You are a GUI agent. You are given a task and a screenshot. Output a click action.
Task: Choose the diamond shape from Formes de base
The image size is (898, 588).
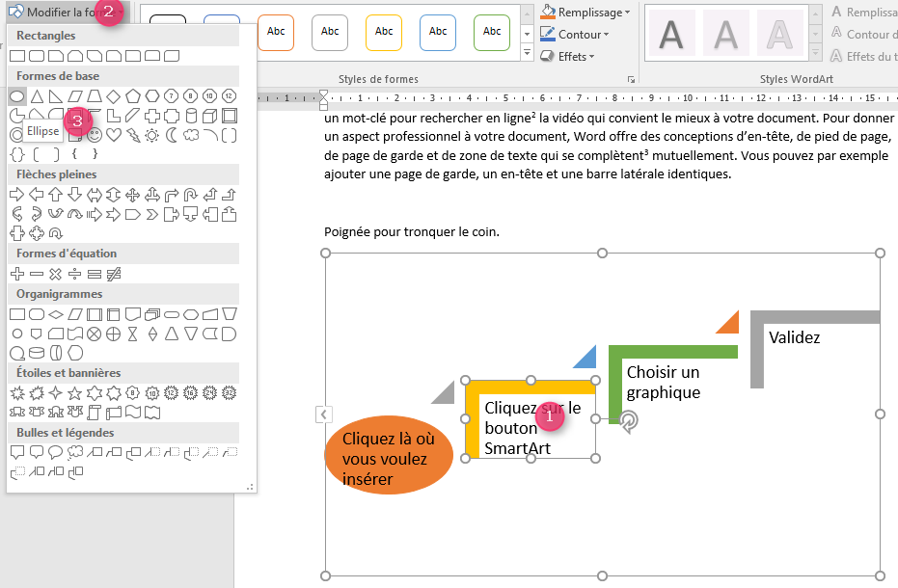[x=113, y=95]
